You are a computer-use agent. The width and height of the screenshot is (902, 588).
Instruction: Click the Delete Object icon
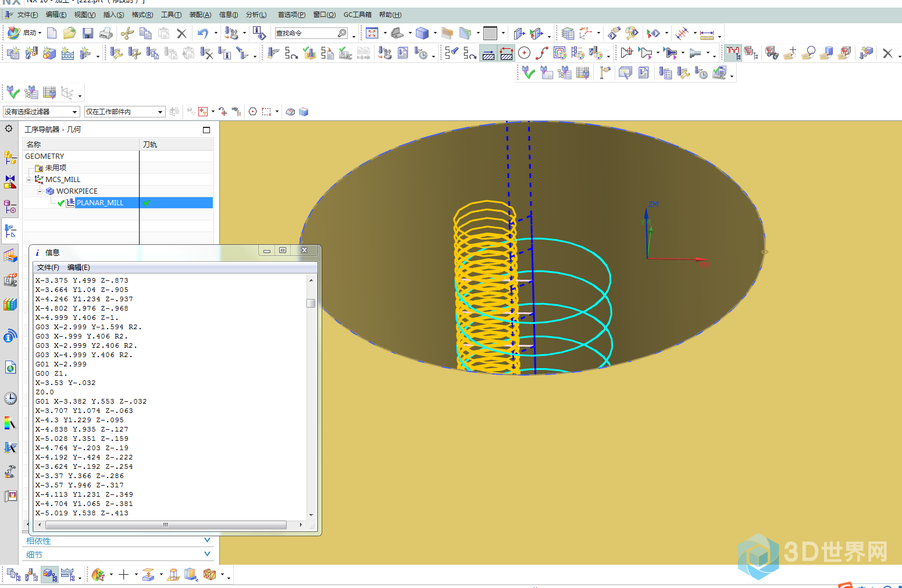(x=206, y=54)
